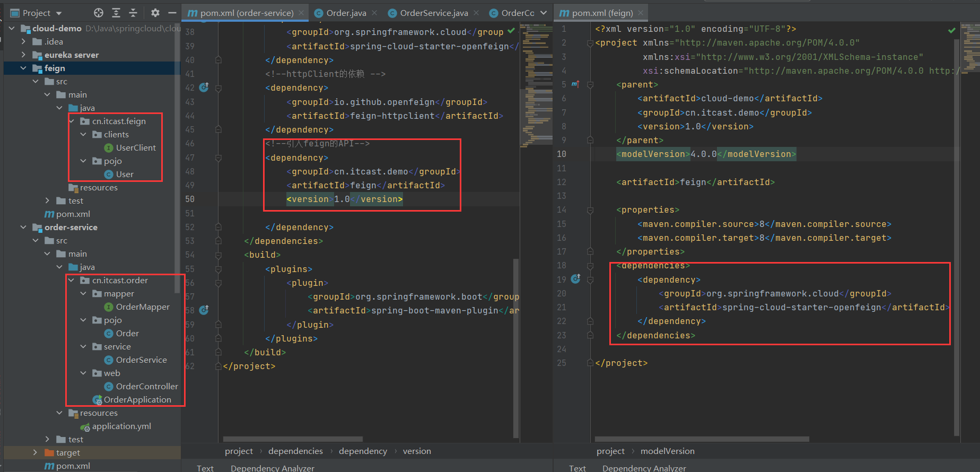Click the gutter icon on line 42
Screen dimensions: 980x472
click(204, 88)
